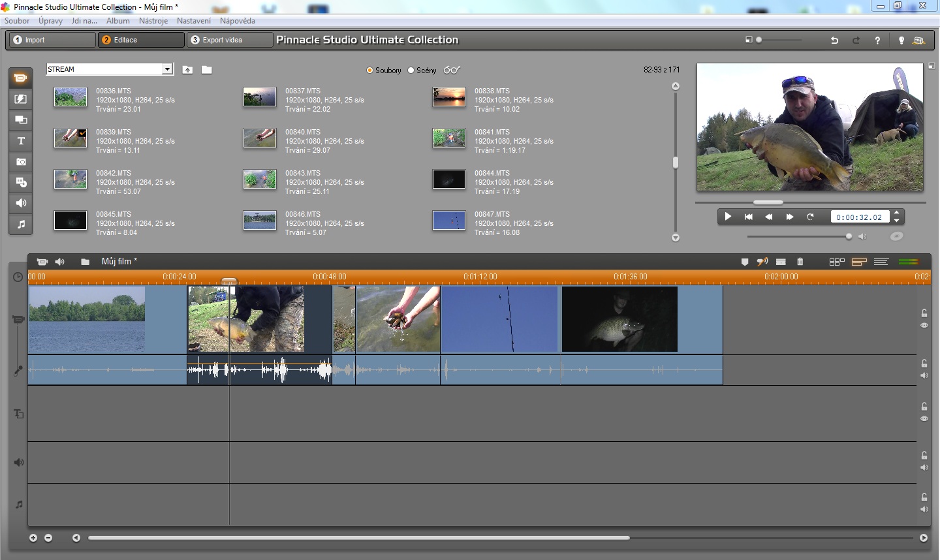940x560 pixels.
Task: Mute the sound effects track
Action: pos(924,467)
